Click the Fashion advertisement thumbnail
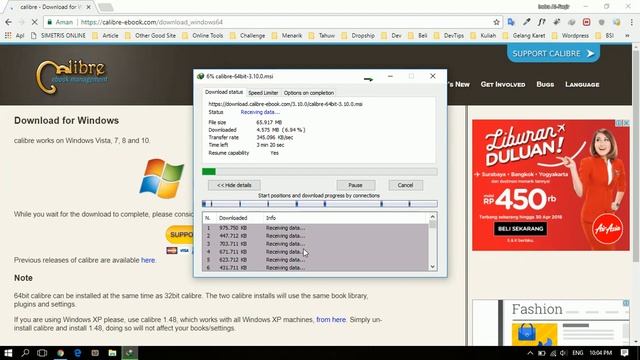 (551, 322)
